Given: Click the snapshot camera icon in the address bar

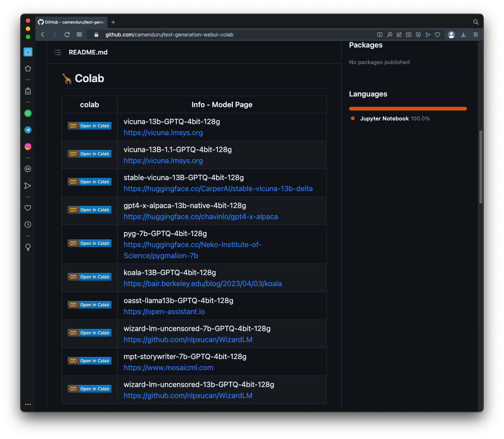Looking at the screenshot, I should (x=409, y=35).
